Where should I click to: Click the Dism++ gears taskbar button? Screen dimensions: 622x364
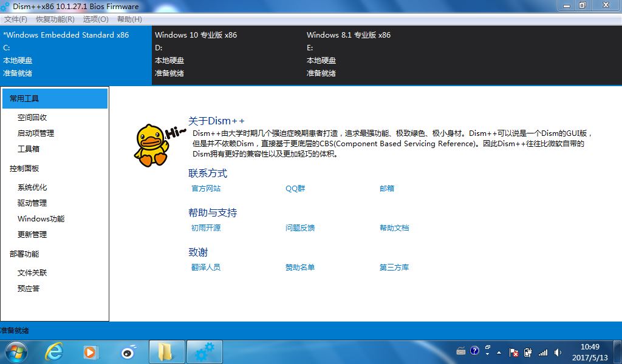204,352
